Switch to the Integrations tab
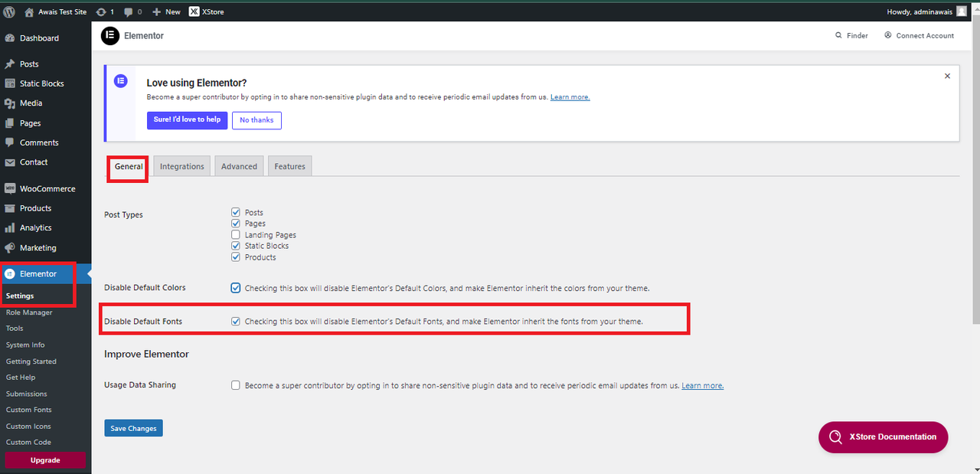 [x=182, y=166]
